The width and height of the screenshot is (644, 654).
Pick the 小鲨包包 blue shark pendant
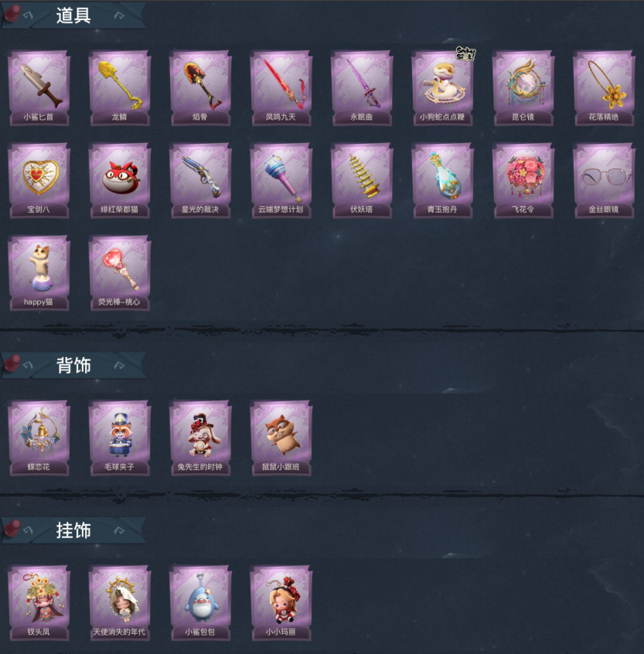click(200, 603)
